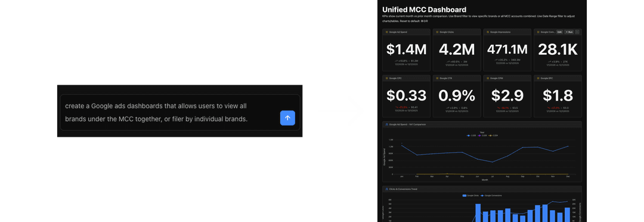The image size is (644, 222).
Task: Click the Dec label on the month axis
Action: pyautogui.click(x=568, y=177)
